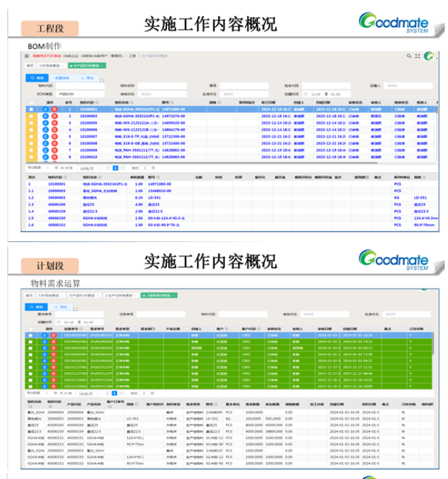The width and height of the screenshot is (448, 479).
Task: Open BOM类型 dropdown showing 产品BOM
Action: point(78,94)
